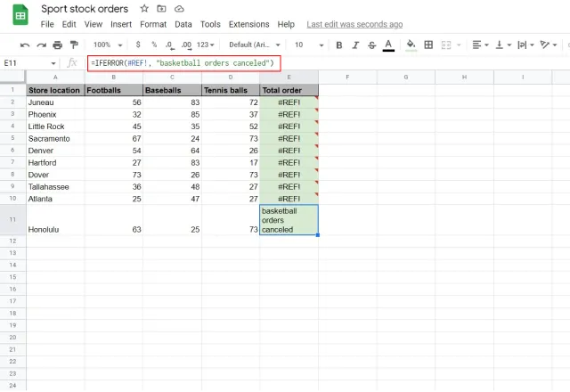570x392 pixels.
Task: Click the Sport stock orders title
Action: pyautogui.click(x=85, y=9)
